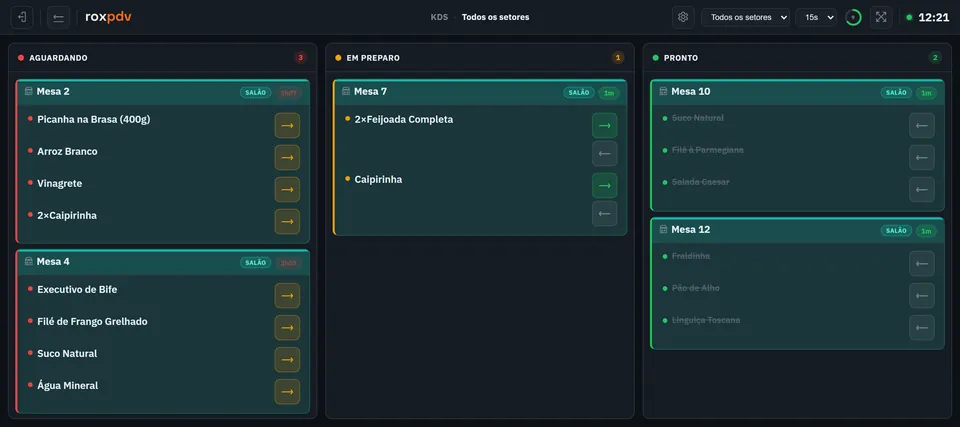Click the red count badge on AGUARDANDO
This screenshot has width=960, height=427.
(x=300, y=58)
